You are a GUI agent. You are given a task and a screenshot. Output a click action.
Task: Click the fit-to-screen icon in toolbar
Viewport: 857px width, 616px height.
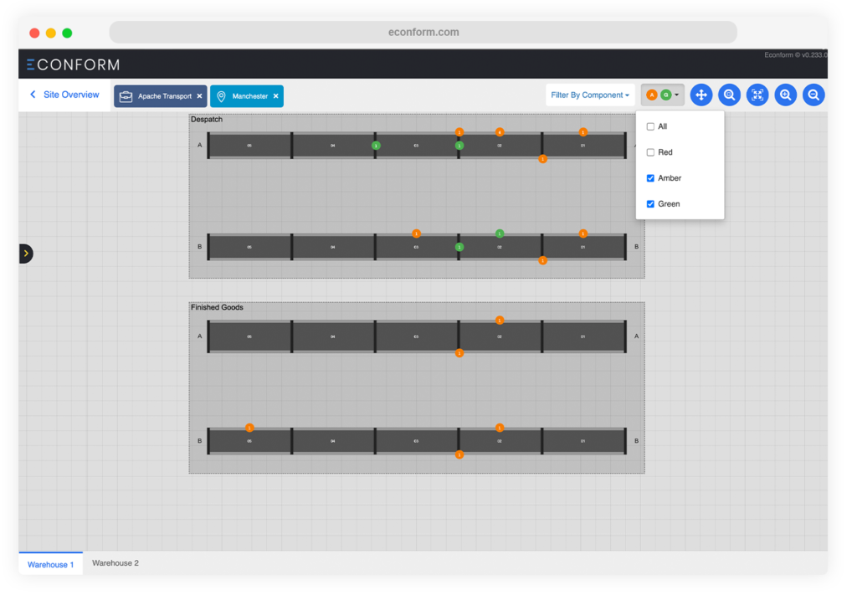tap(757, 95)
